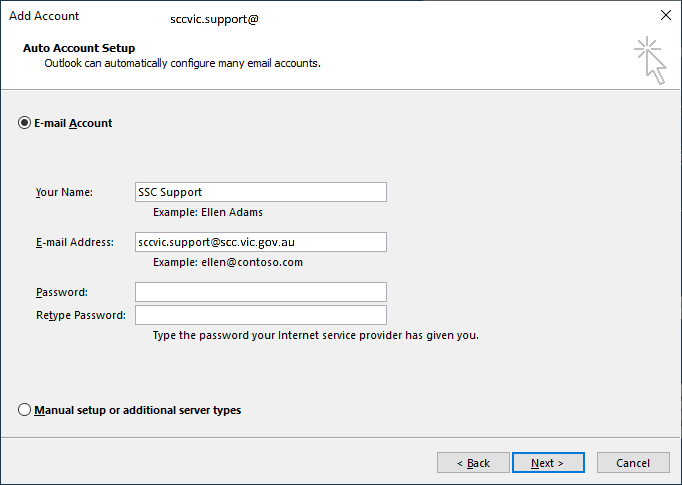Click the Internet service provider password hint
This screenshot has width=682, height=485.
[315, 335]
